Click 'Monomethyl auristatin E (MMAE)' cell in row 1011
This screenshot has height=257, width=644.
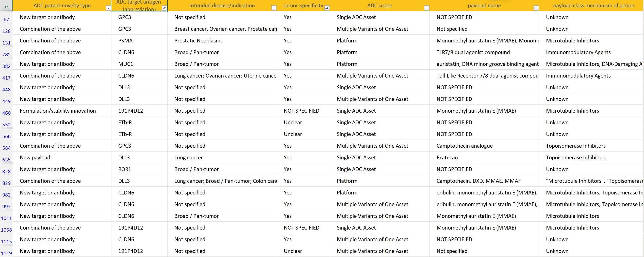click(484, 216)
